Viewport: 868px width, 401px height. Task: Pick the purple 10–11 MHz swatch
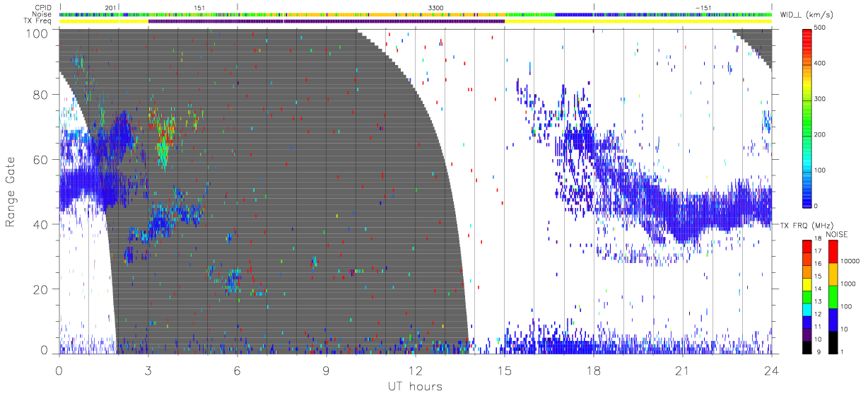click(807, 334)
